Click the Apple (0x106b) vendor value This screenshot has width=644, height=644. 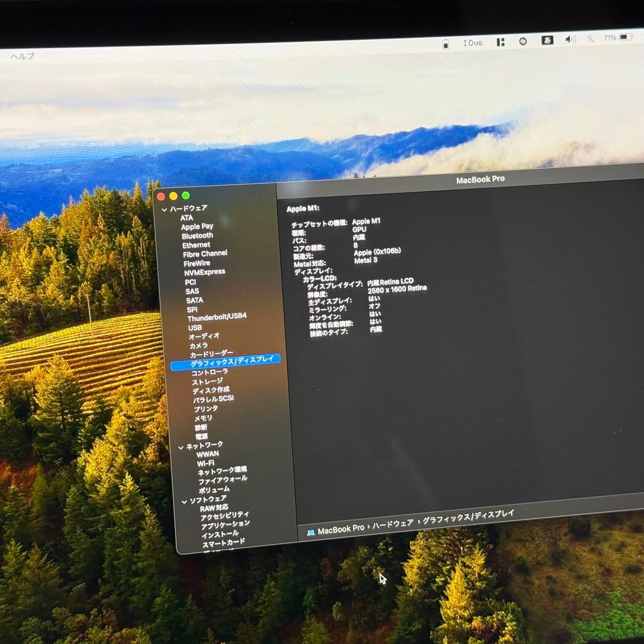[377, 252]
